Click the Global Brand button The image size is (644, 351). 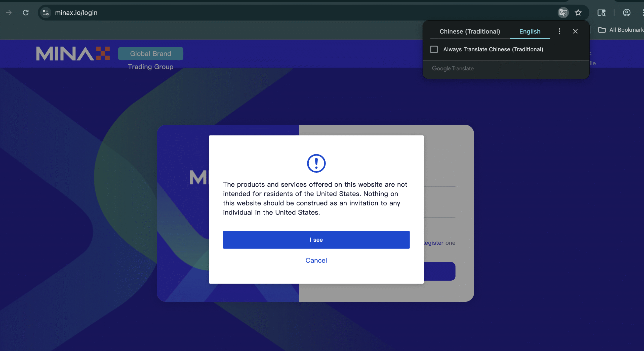[150, 54]
